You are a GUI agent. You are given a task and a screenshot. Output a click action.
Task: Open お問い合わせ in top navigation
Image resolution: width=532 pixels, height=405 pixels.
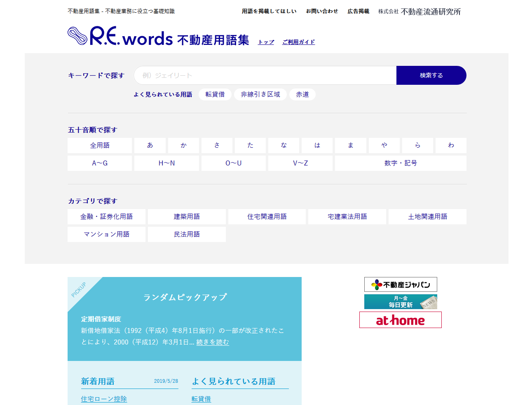322,11
